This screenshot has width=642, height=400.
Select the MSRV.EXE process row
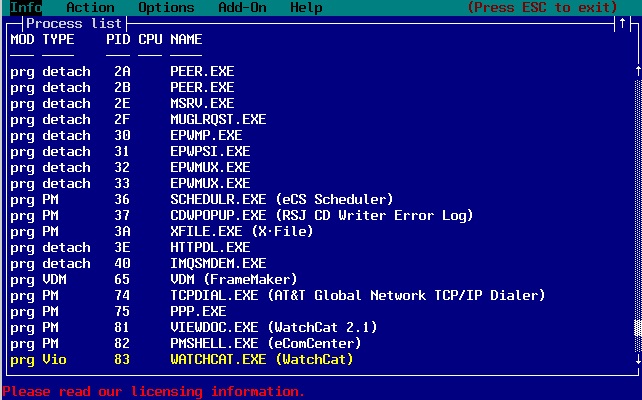coord(122,103)
